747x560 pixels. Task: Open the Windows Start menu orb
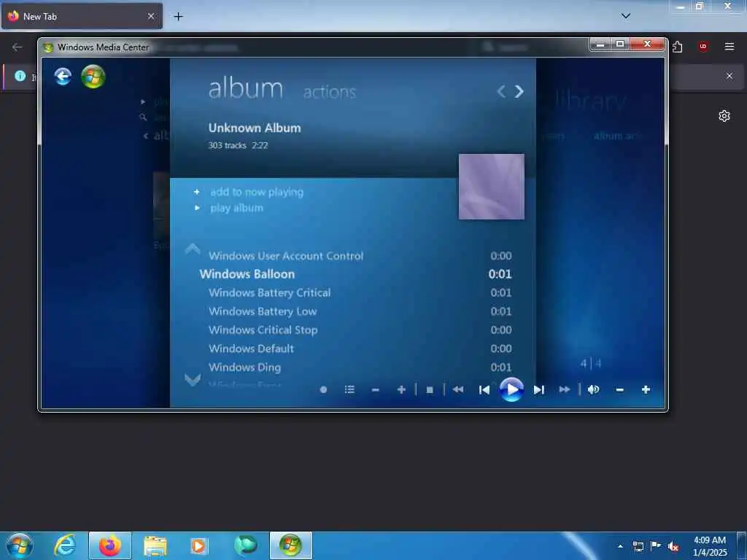(20, 545)
